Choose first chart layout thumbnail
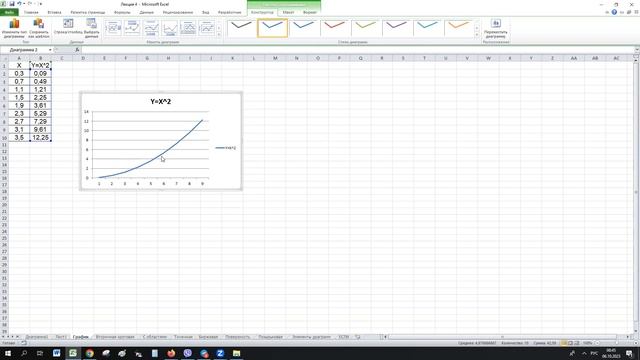The width and height of the screenshot is (640, 360). [113, 28]
